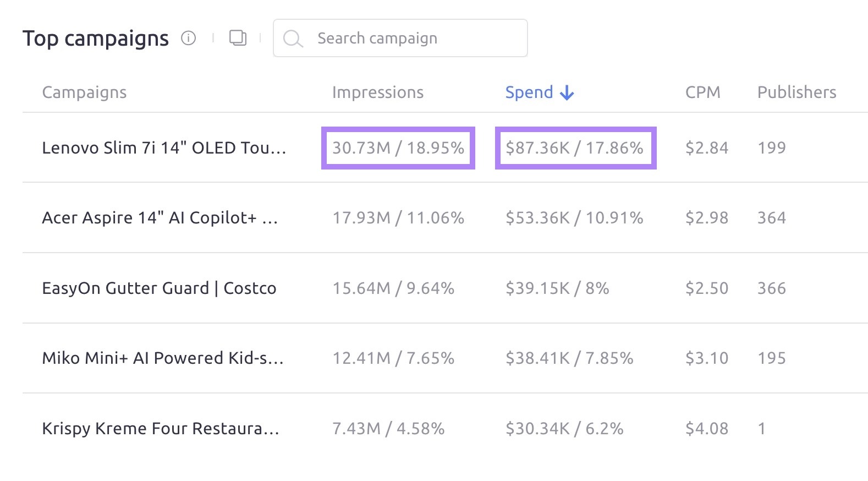The height and width of the screenshot is (481, 868).
Task: Click the info icon beside Top campaigns
Action: (x=188, y=39)
